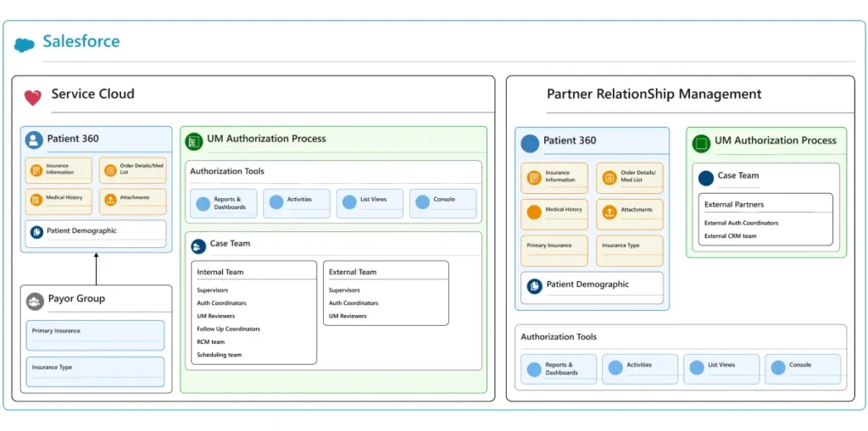Screen dimensions: 868x431
Task: Select Primary Insurance card in Partner Relationship Management
Action: coord(554,251)
